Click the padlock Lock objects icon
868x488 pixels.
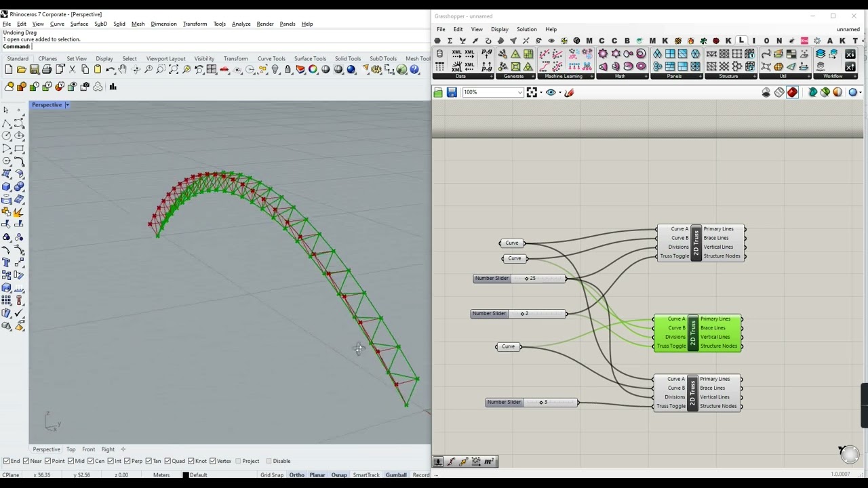(288, 69)
